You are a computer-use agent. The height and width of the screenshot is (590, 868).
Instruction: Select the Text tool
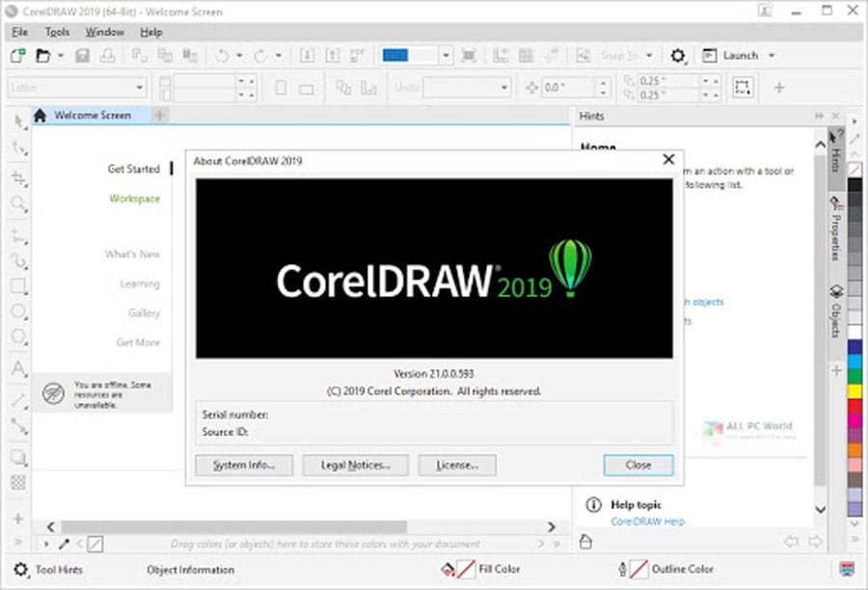pyautogui.click(x=18, y=368)
